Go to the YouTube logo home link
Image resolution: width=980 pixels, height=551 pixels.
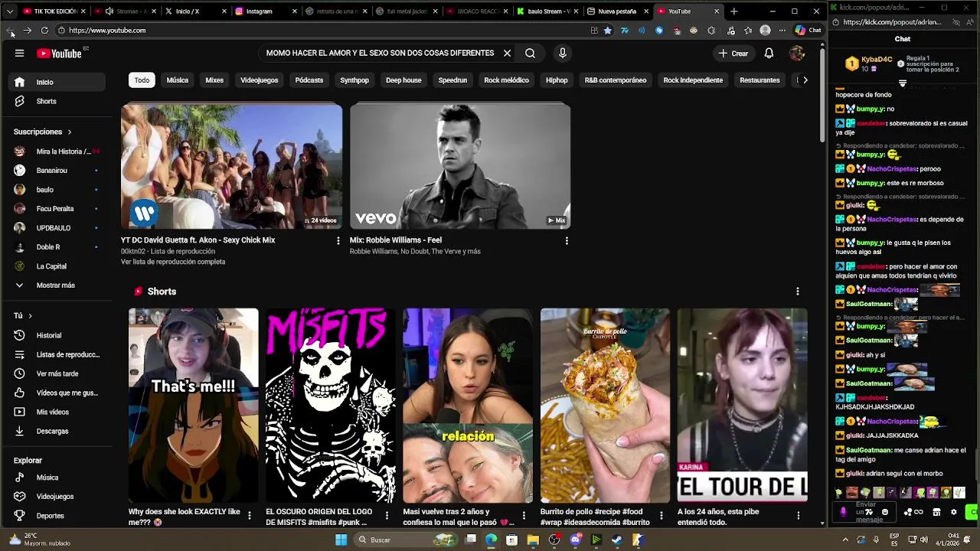pos(59,54)
